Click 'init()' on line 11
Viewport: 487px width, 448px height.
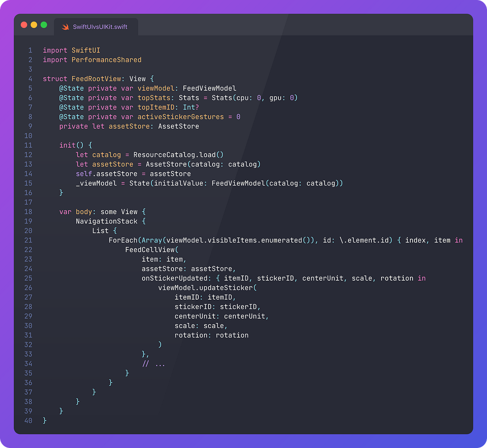click(71, 145)
